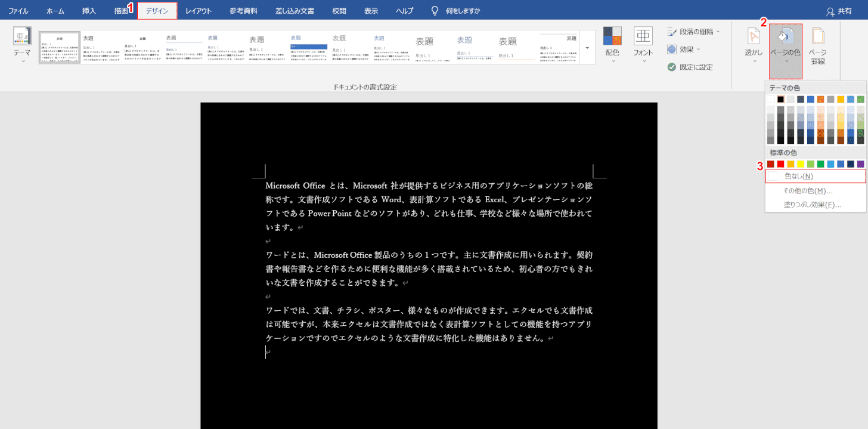Pick white in the theme colors row
Screen dimensions: 868x429
[771, 100]
